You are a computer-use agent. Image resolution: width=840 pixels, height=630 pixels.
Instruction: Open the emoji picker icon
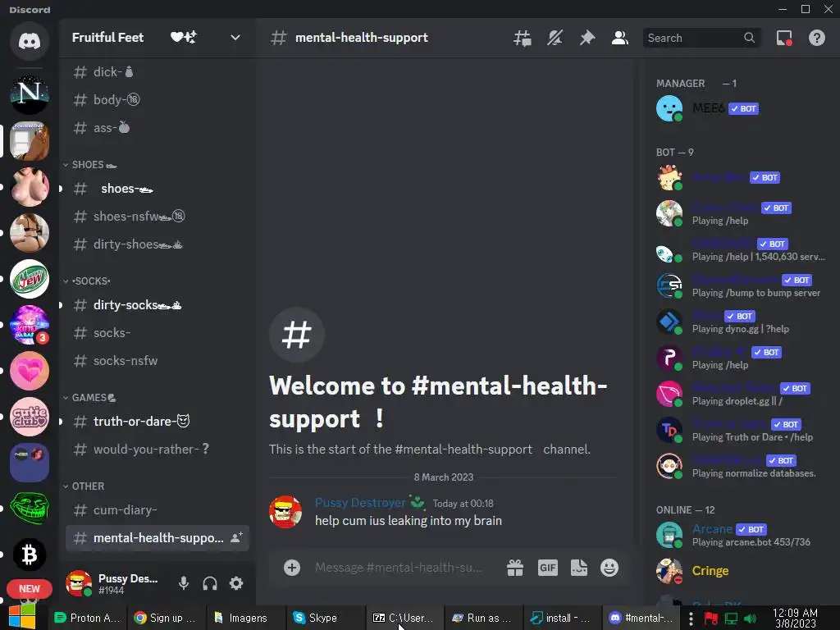pyautogui.click(x=609, y=568)
